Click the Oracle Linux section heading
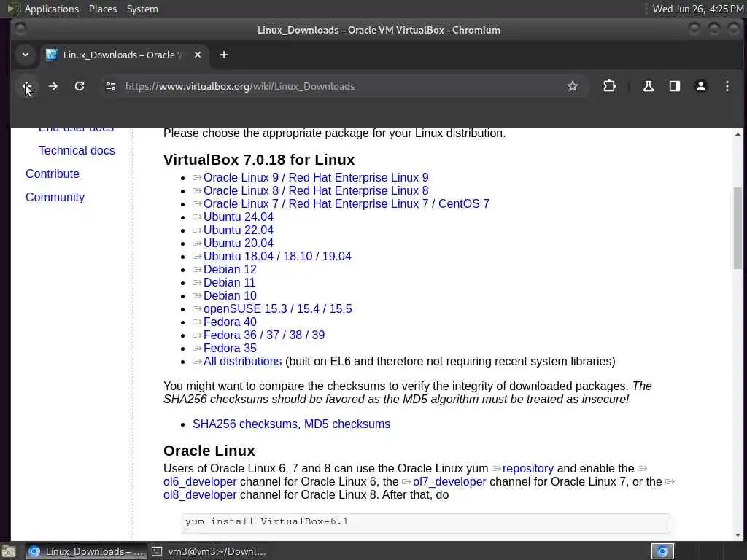The width and height of the screenshot is (747, 560). pos(209,451)
